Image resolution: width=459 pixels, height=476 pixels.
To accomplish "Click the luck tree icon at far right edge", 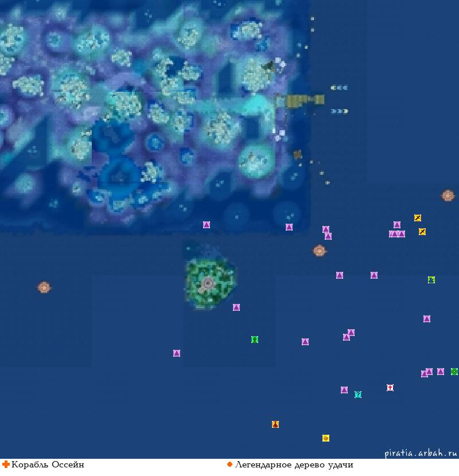I will (448, 196).
